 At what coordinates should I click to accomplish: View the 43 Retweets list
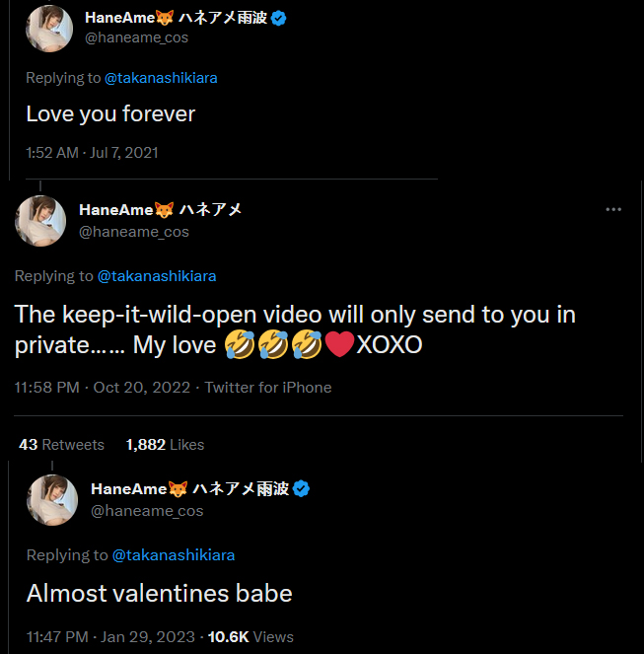pyautogui.click(x=62, y=445)
